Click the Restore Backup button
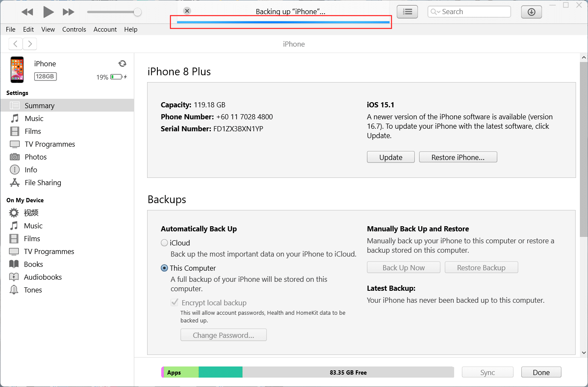Viewport: 588px width, 387px height. pyautogui.click(x=482, y=267)
